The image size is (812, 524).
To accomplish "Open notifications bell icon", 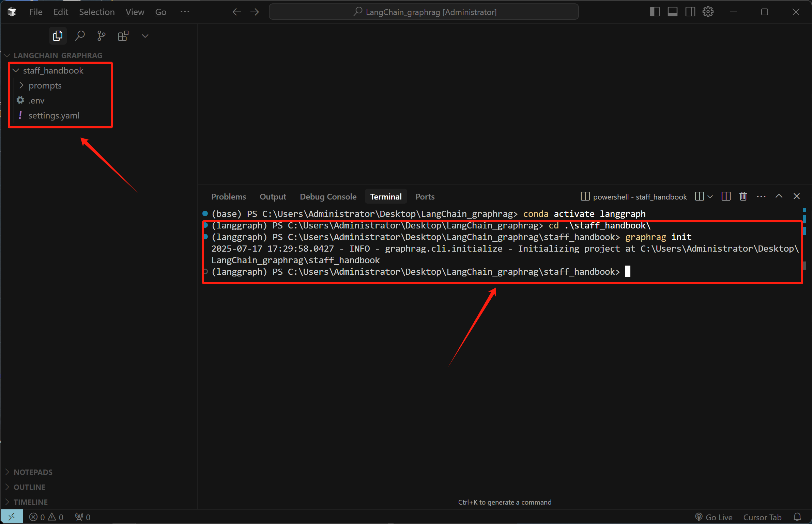I will click(x=797, y=517).
